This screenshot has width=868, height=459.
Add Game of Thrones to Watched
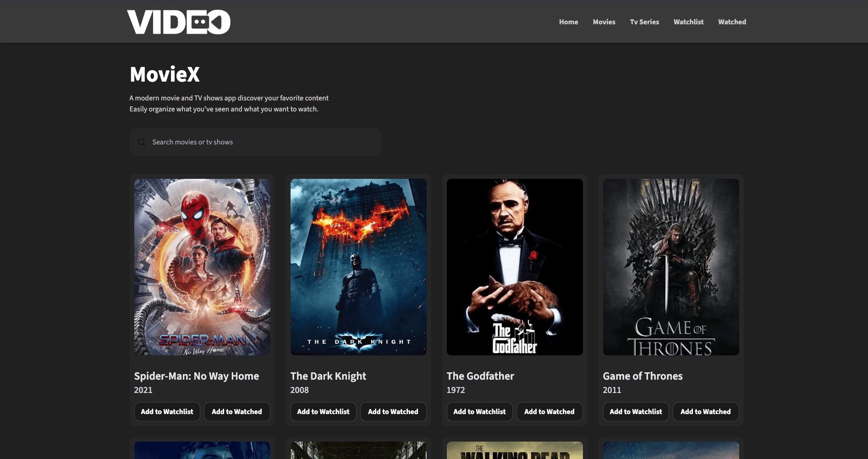point(706,412)
